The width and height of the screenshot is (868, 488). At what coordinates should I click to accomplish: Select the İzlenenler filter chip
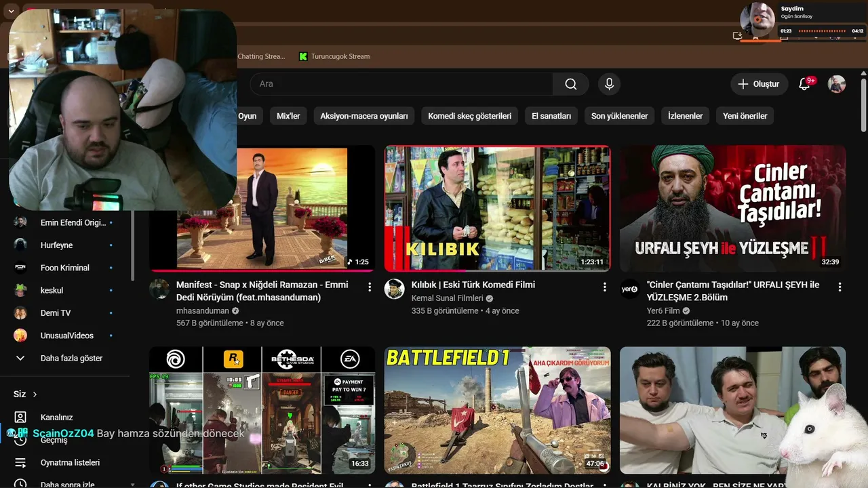(x=685, y=116)
